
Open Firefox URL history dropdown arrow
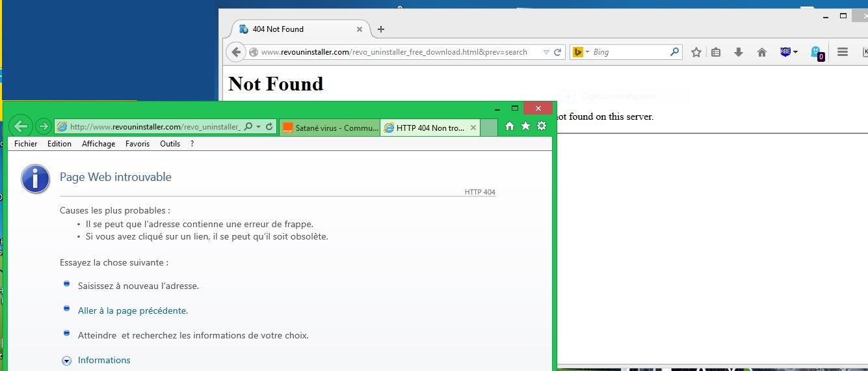tap(546, 52)
